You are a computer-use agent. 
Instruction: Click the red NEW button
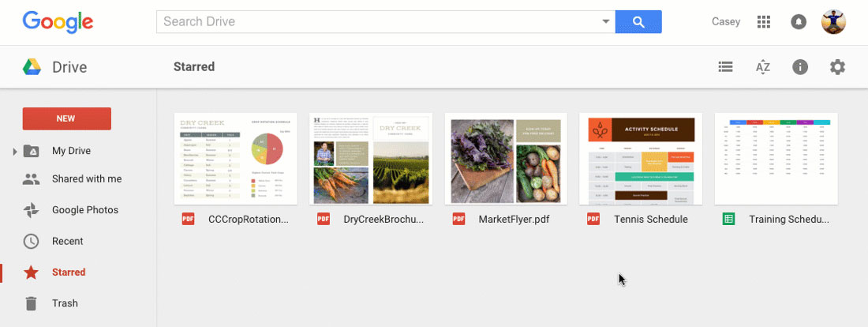[x=67, y=118]
